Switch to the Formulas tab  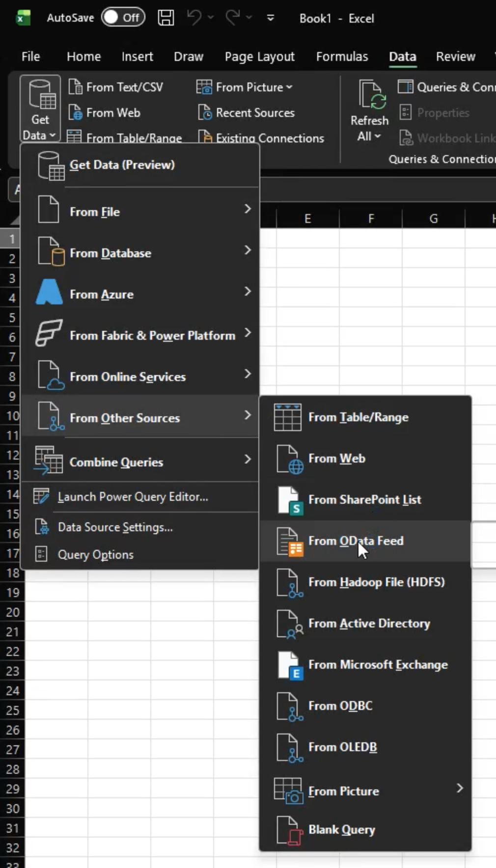point(342,56)
